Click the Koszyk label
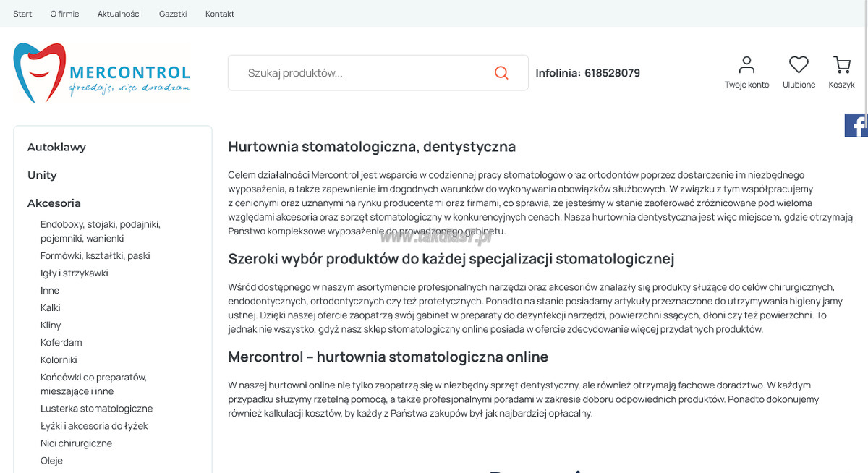The height and width of the screenshot is (473, 868). coord(842,85)
